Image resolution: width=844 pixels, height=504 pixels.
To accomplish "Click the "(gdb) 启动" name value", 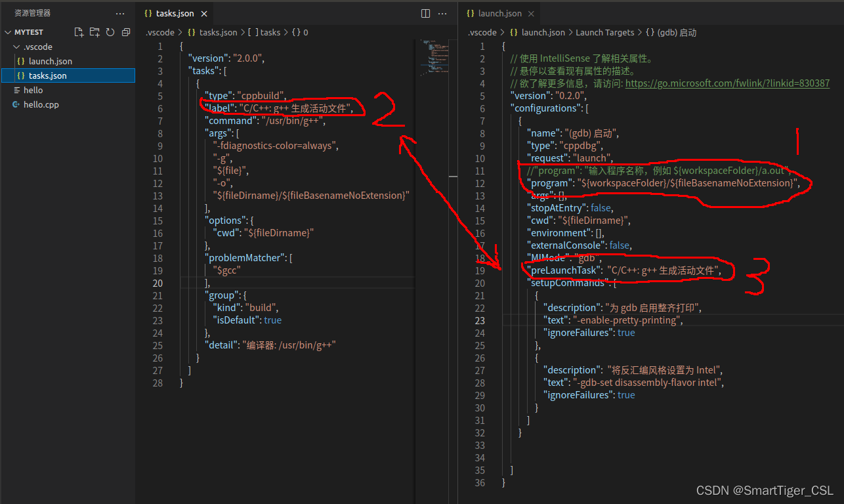I will click(x=590, y=133).
